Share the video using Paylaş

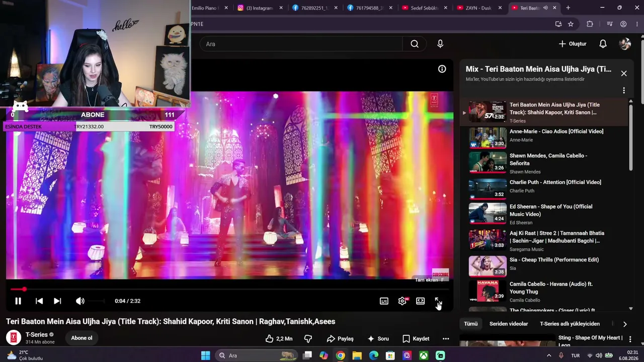point(340,339)
